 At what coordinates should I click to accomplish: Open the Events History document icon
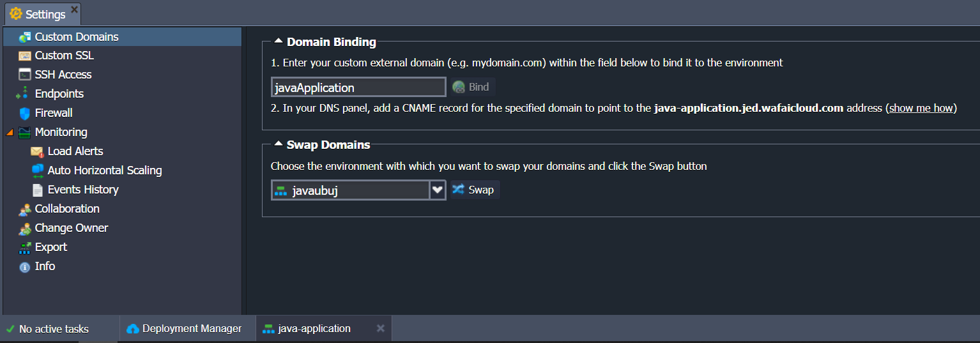(37, 190)
